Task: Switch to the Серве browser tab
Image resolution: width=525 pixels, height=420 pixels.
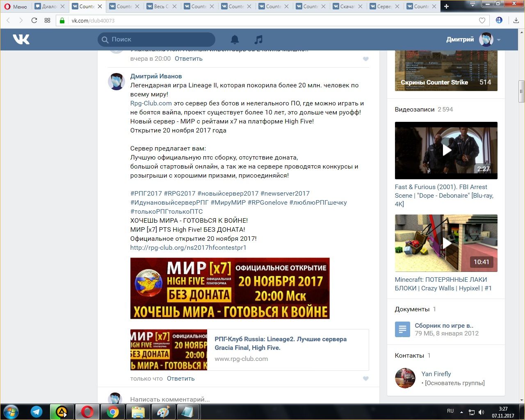Action: point(386,6)
